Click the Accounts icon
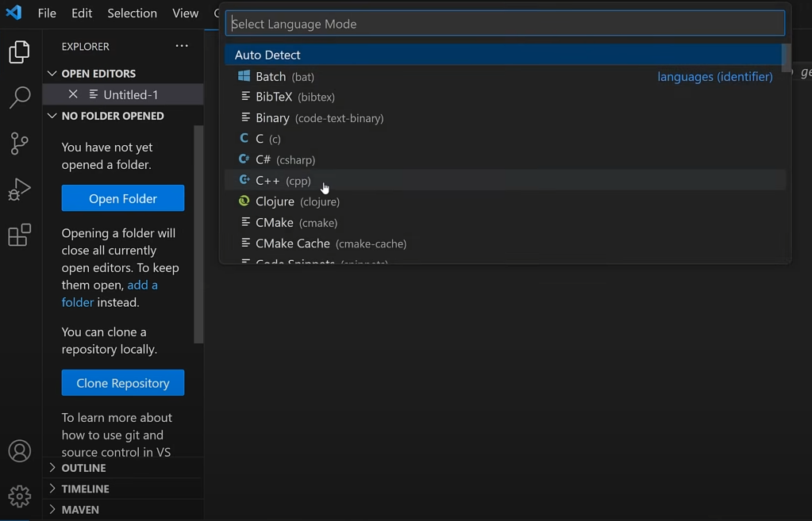The height and width of the screenshot is (521, 812). (x=19, y=450)
